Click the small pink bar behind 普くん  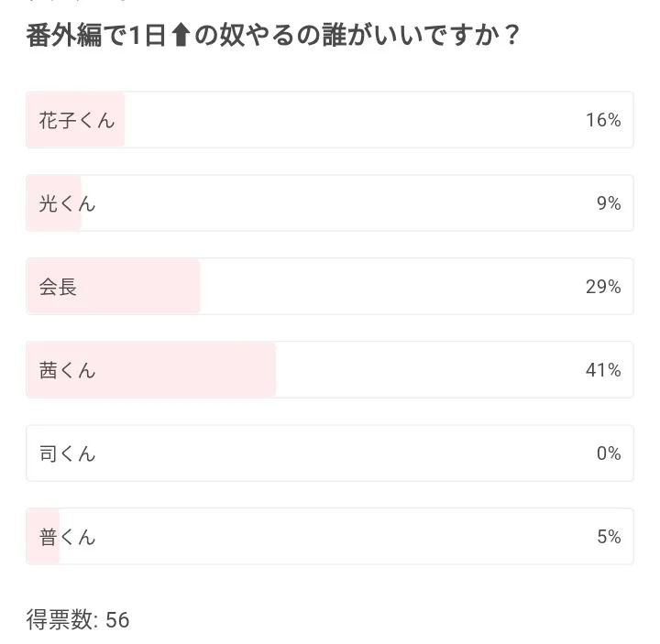coord(44,537)
